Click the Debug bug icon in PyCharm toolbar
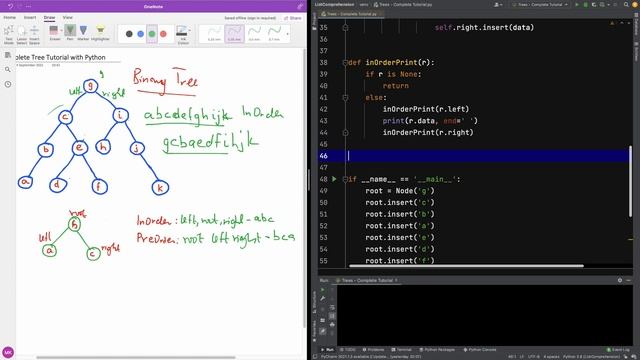The width and height of the screenshot is (640, 360). [x=585, y=4]
